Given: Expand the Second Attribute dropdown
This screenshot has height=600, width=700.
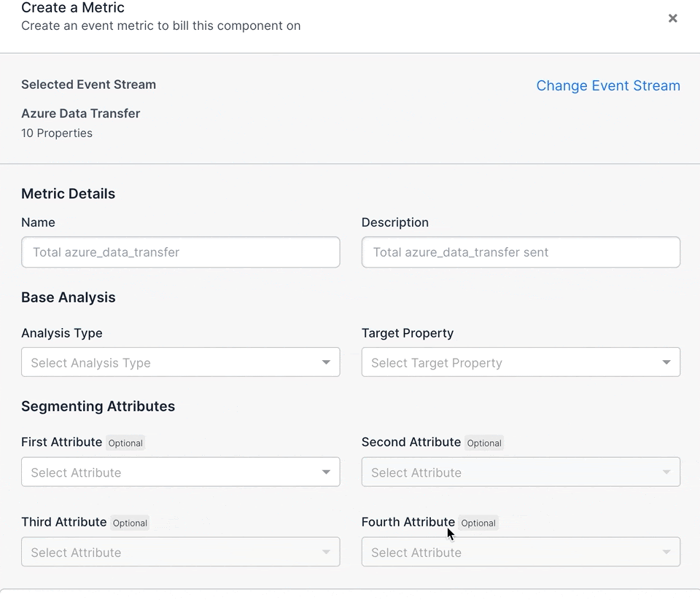Looking at the screenshot, I should tap(521, 472).
